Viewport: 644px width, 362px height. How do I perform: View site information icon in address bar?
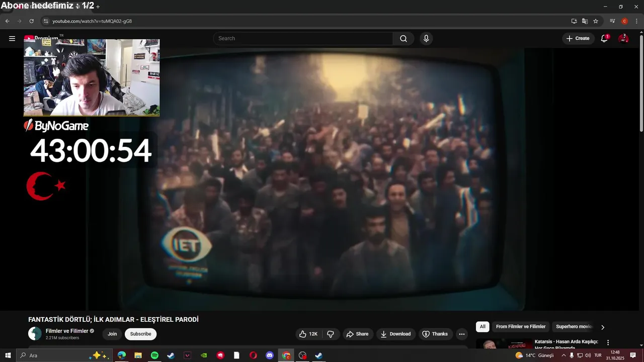[x=45, y=21]
